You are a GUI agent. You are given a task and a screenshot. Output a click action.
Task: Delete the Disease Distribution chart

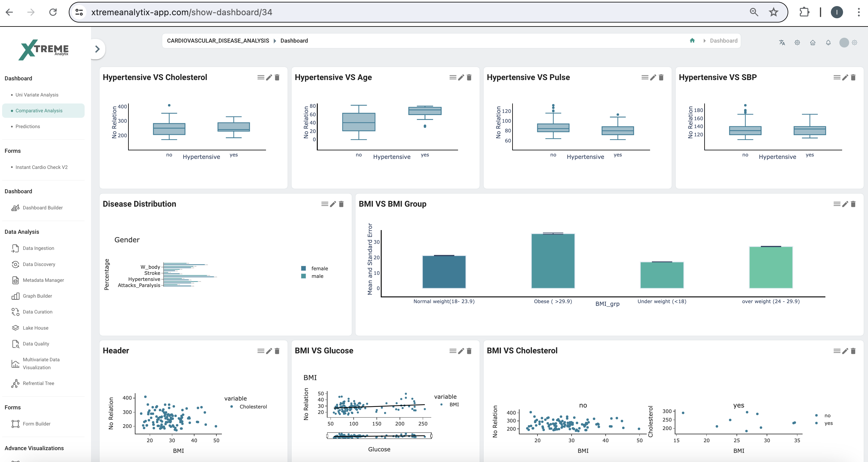pyautogui.click(x=341, y=204)
